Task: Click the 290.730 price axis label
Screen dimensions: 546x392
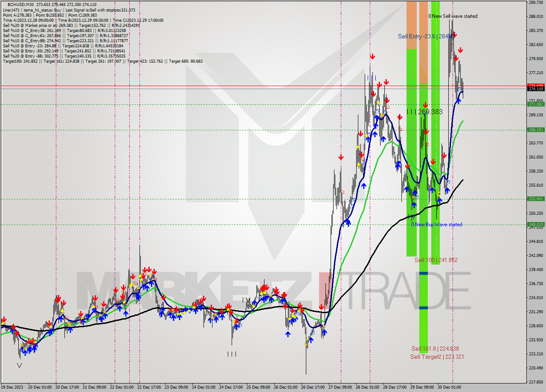Action: [536, 3]
